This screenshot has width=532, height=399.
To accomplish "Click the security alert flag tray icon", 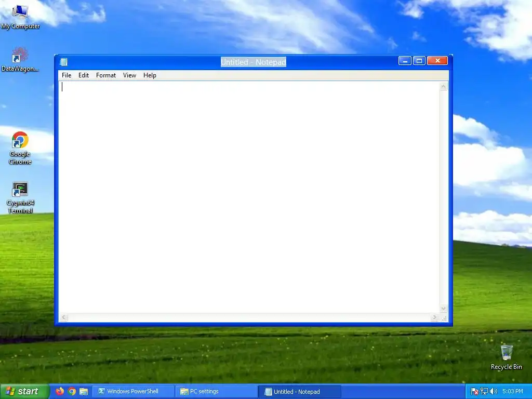I will (x=475, y=391).
